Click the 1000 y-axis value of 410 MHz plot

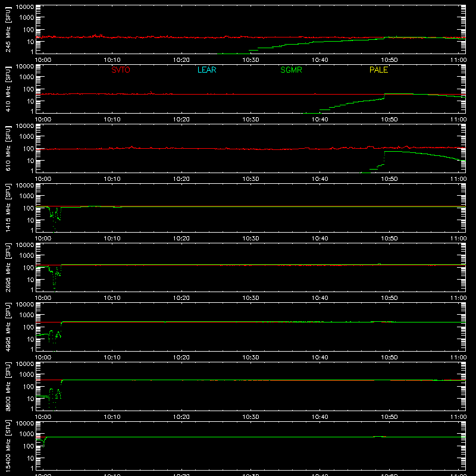(x=27, y=77)
